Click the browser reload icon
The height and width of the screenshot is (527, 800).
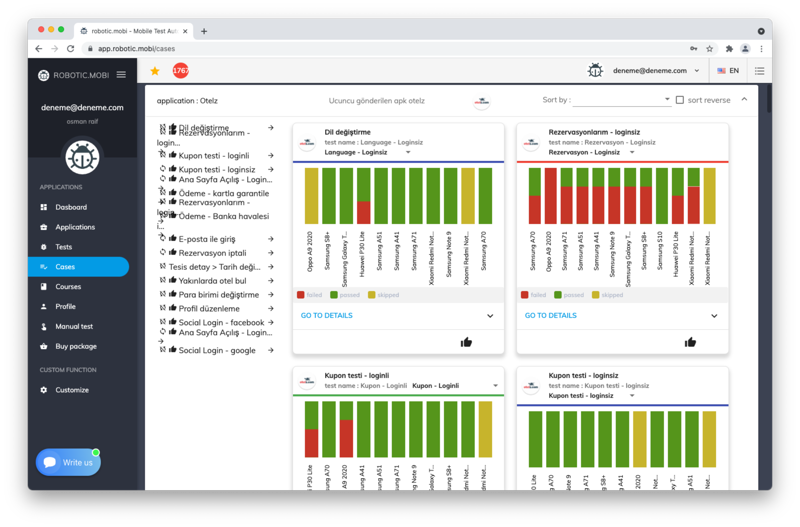point(70,48)
